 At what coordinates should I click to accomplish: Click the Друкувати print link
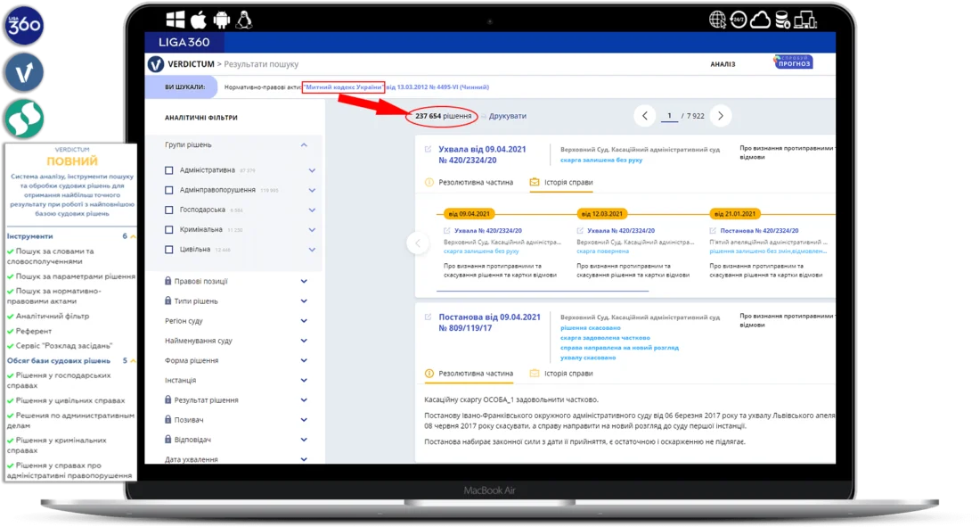click(x=508, y=116)
